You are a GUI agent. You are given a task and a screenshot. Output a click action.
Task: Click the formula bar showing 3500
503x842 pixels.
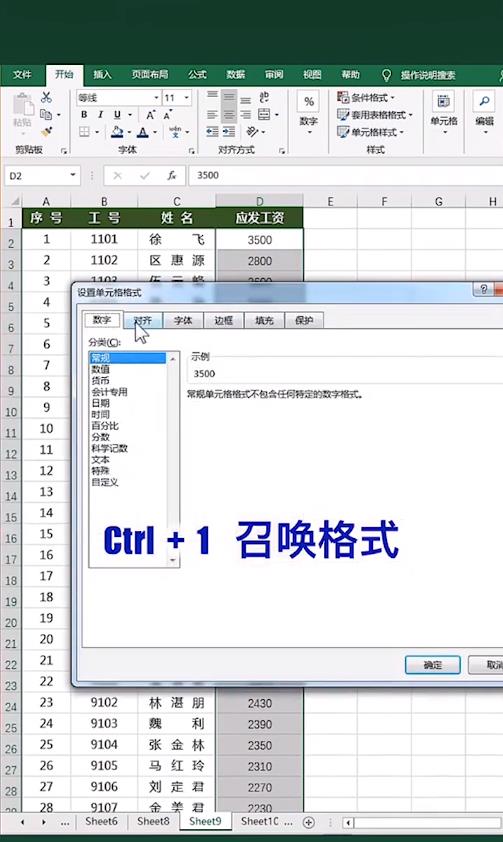[x=346, y=176]
